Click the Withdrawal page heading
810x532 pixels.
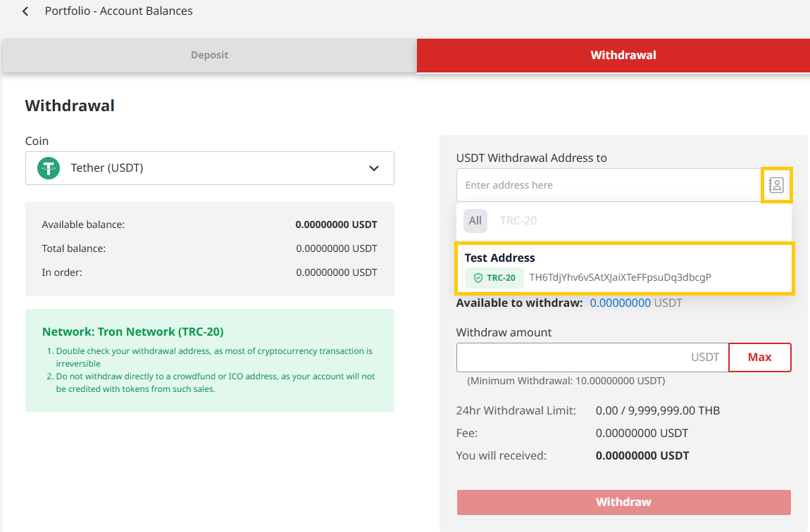[70, 106]
